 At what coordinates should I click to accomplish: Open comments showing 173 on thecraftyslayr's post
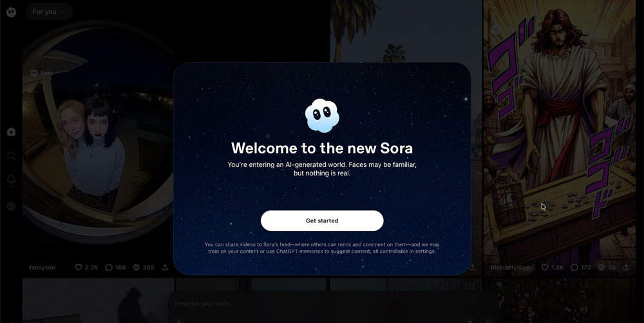pos(574,267)
